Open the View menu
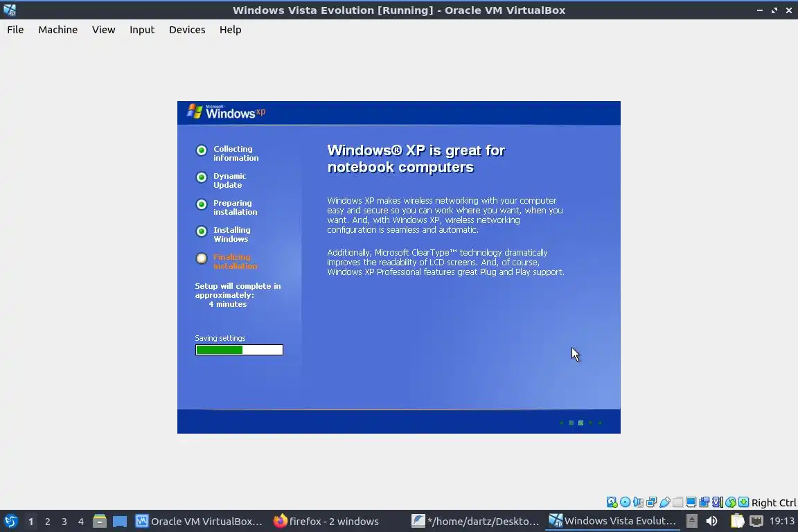Image resolution: width=798 pixels, height=532 pixels. (103, 30)
